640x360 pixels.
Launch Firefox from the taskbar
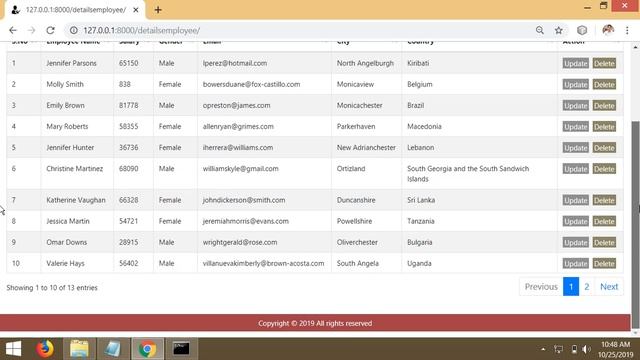pyautogui.click(x=45, y=349)
